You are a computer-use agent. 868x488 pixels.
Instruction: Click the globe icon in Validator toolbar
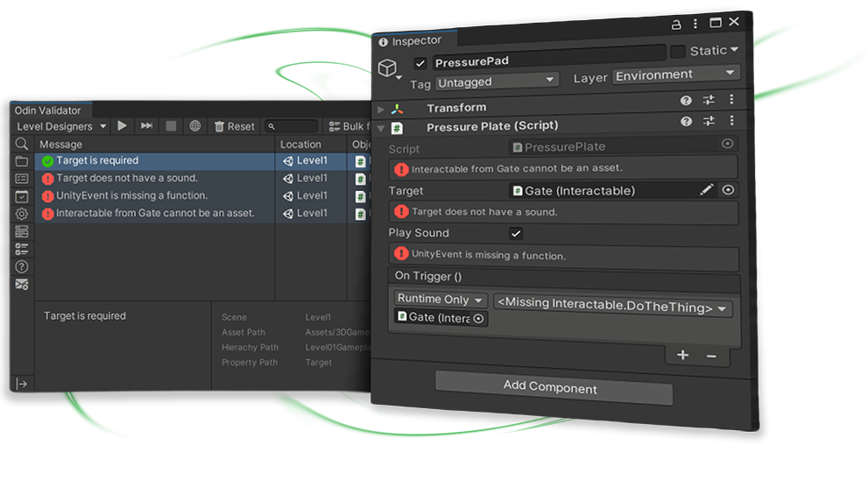point(194,126)
